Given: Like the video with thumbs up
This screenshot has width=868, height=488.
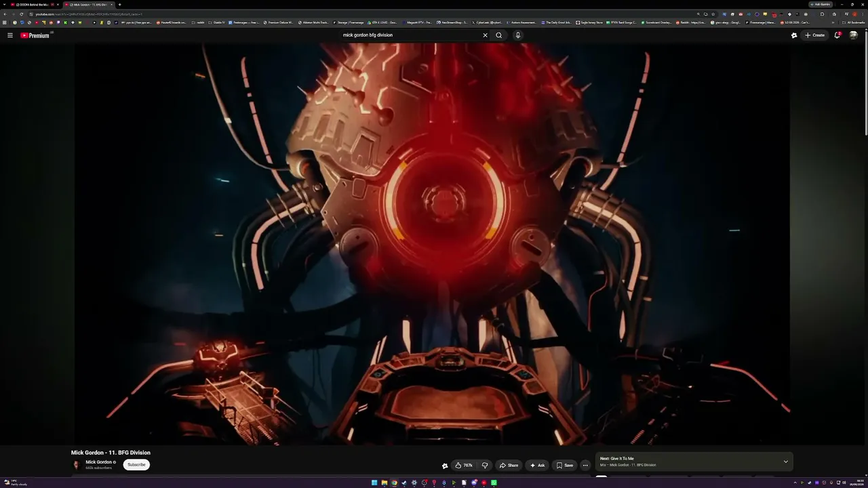Looking at the screenshot, I should coord(464,465).
